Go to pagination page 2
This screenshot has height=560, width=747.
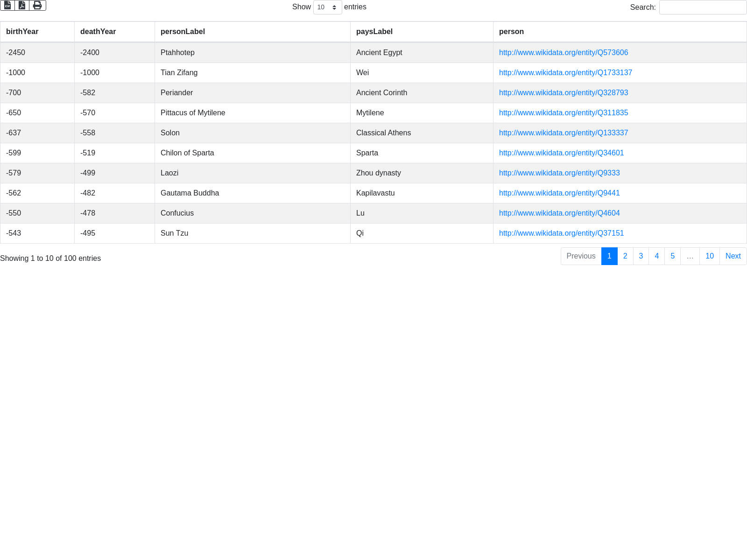click(625, 256)
